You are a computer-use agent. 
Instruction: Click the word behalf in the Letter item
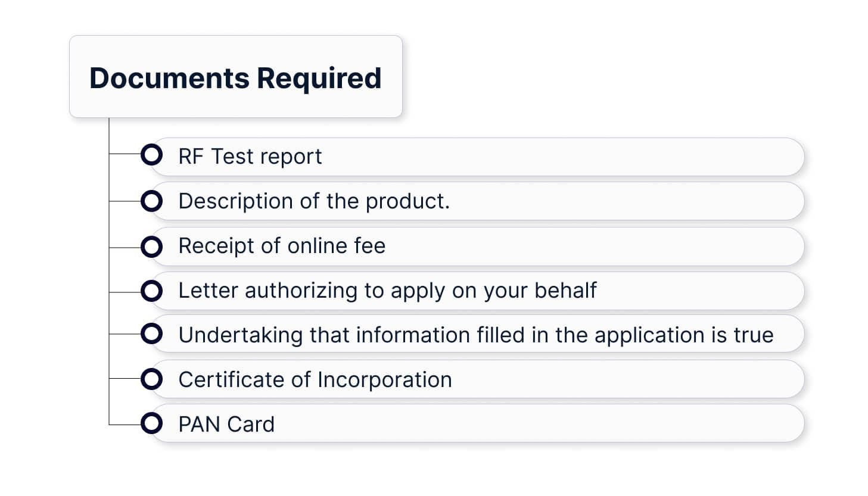(565, 291)
